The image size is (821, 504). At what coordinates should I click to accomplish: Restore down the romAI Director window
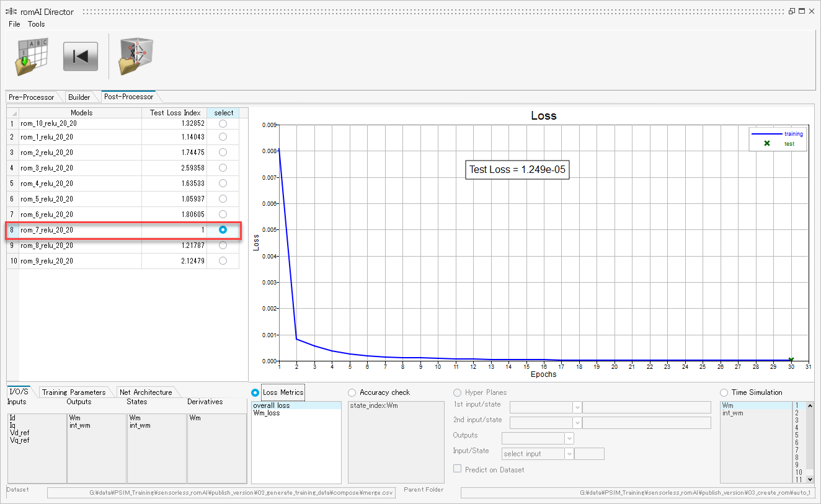pos(792,11)
